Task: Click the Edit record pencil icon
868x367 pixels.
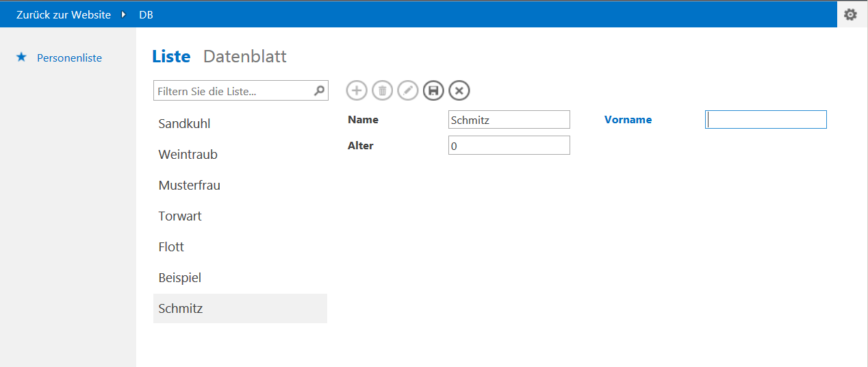Action: pos(408,90)
